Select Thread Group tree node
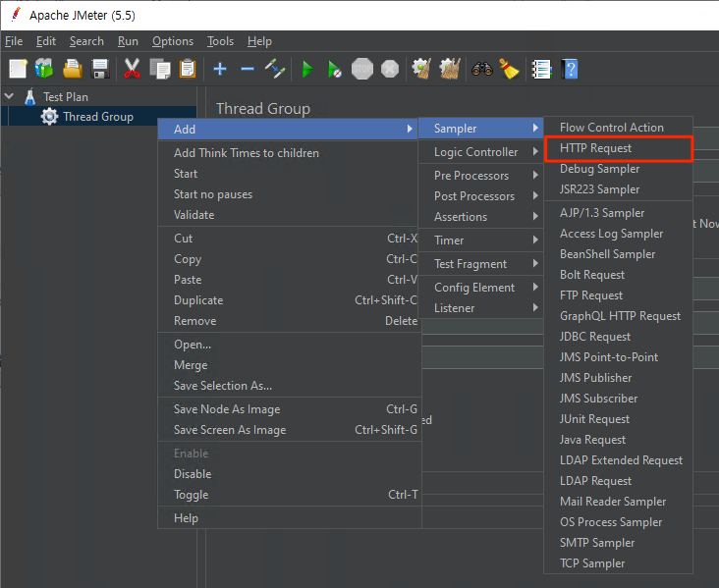 click(98, 117)
